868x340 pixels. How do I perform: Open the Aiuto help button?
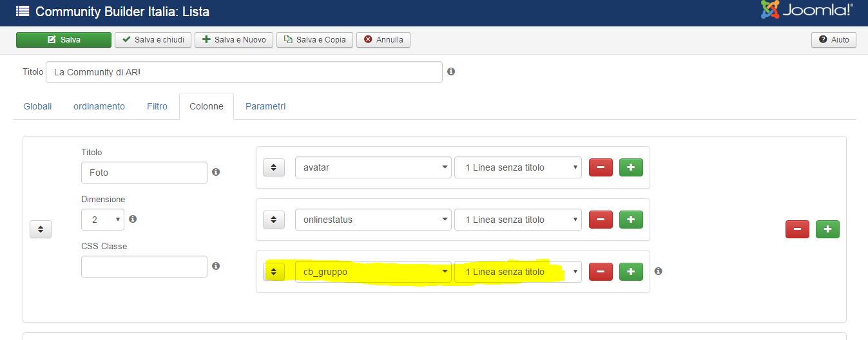coord(833,40)
